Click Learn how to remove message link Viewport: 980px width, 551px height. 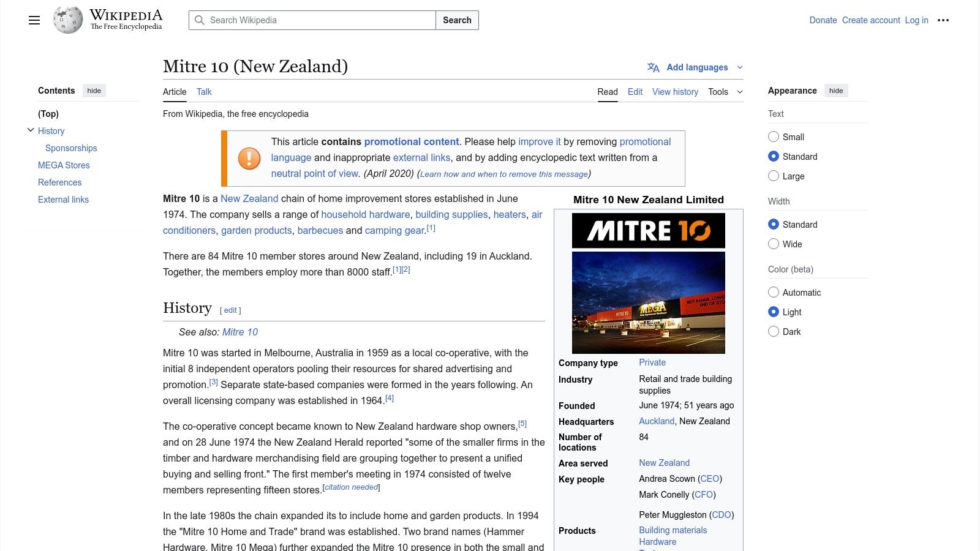[504, 174]
